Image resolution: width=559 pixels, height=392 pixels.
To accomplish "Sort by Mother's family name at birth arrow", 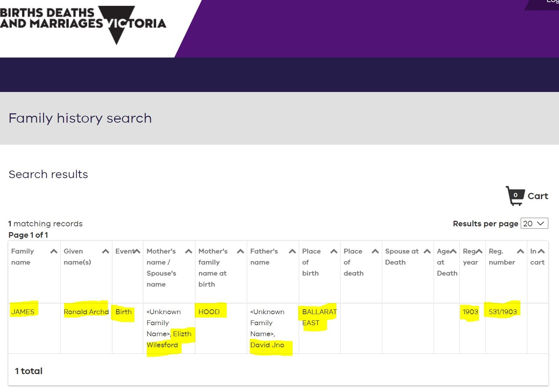I will tap(240, 251).
